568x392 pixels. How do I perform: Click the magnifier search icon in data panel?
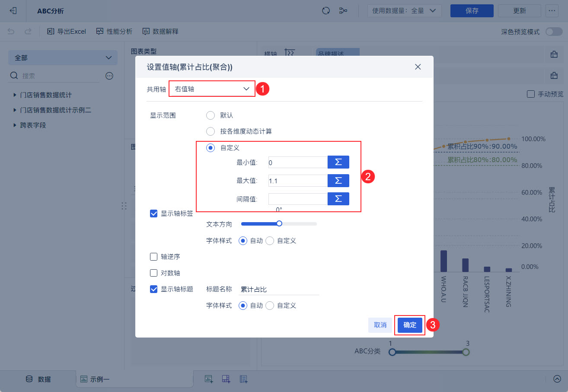(14, 76)
